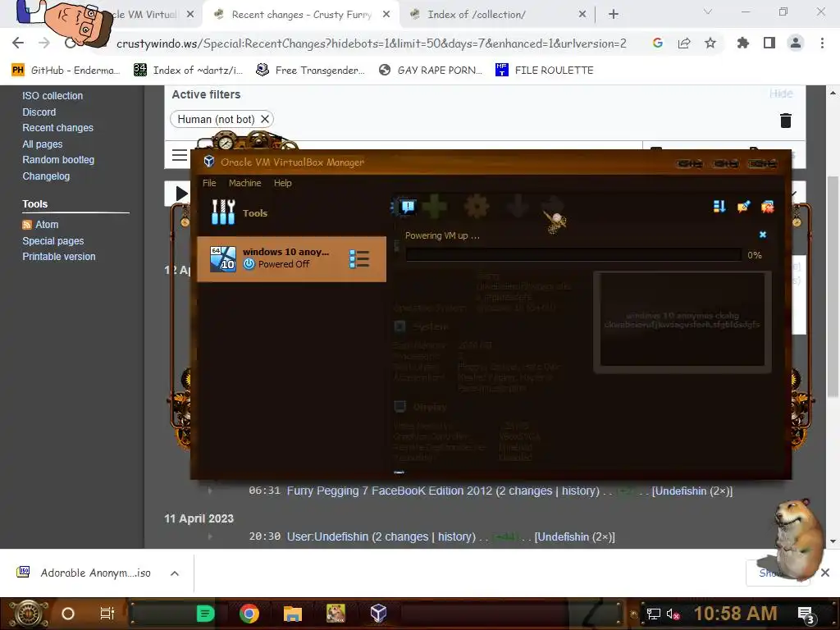The image size is (840, 630).
Task: Open the machine tools list menu for windows 10 VM
Action: (x=359, y=258)
